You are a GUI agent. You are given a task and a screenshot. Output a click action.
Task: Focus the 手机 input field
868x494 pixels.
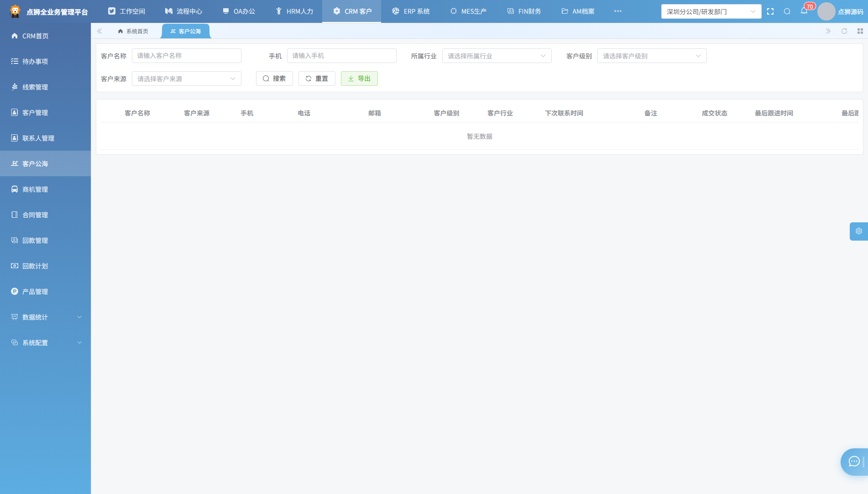341,56
